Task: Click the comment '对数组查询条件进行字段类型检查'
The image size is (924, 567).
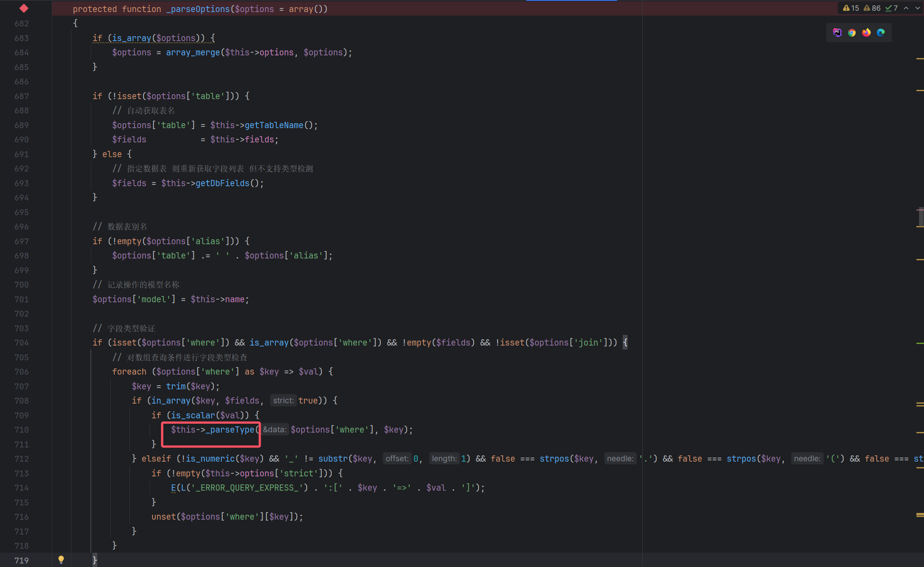Action: [x=187, y=357]
